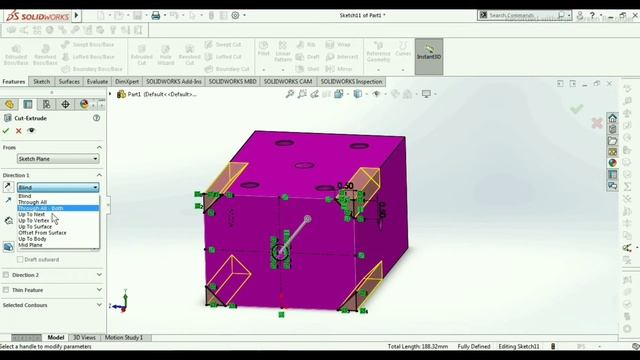Viewport: 640px width, 360px height.
Task: Open ConfigurationManager tab icon
Action: (47, 104)
